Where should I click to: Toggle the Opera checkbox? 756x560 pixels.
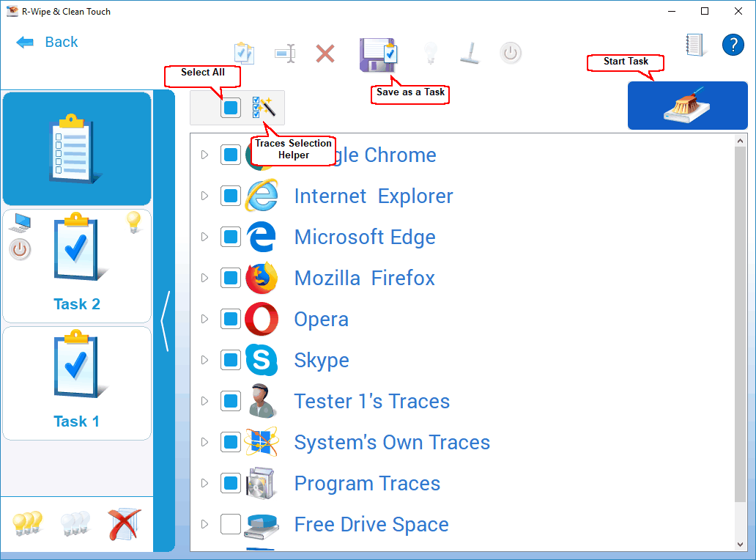tap(231, 319)
